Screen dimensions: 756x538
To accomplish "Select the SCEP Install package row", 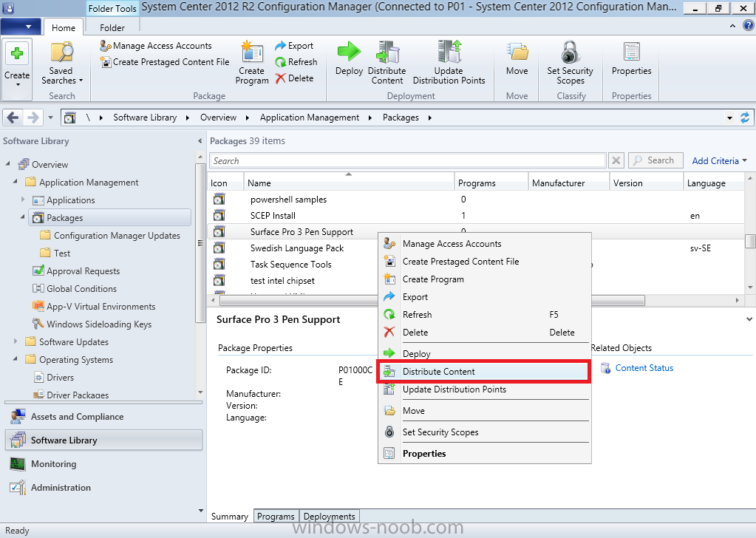I will [x=477, y=216].
